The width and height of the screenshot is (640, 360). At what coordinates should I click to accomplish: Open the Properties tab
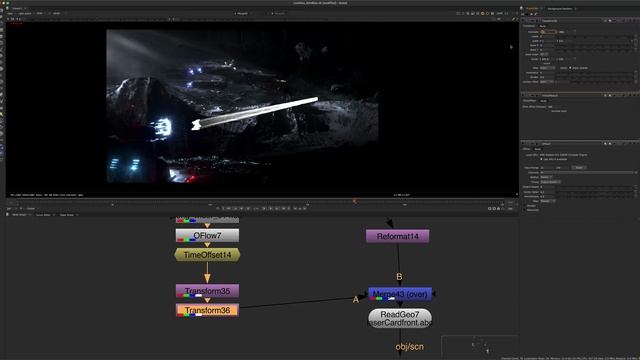point(533,9)
